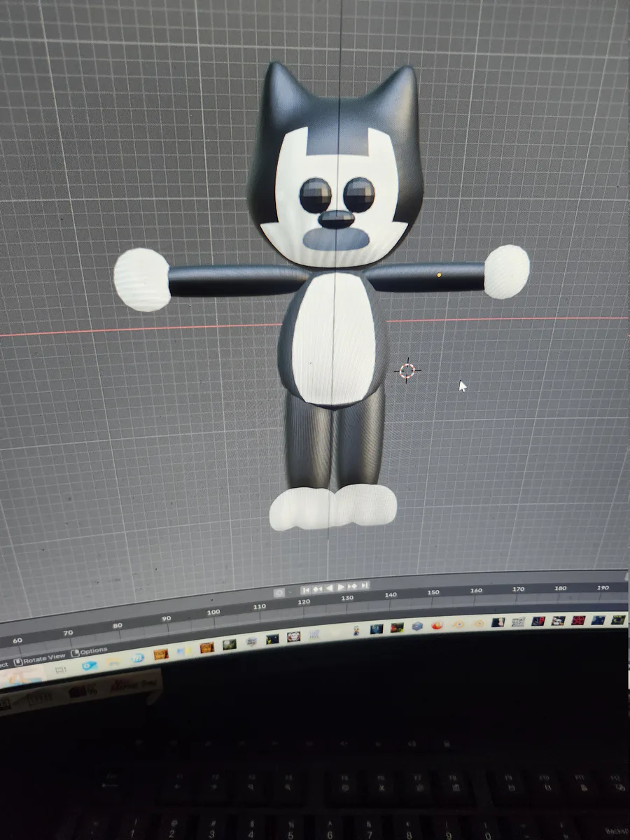
Task: Open the HP app on the taskbar
Action: tap(138, 657)
